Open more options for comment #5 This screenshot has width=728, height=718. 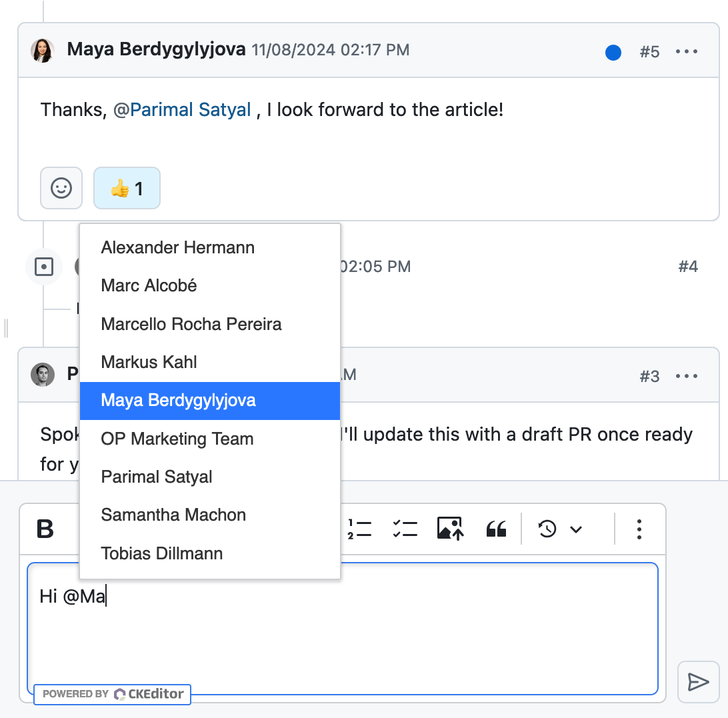[687, 52]
